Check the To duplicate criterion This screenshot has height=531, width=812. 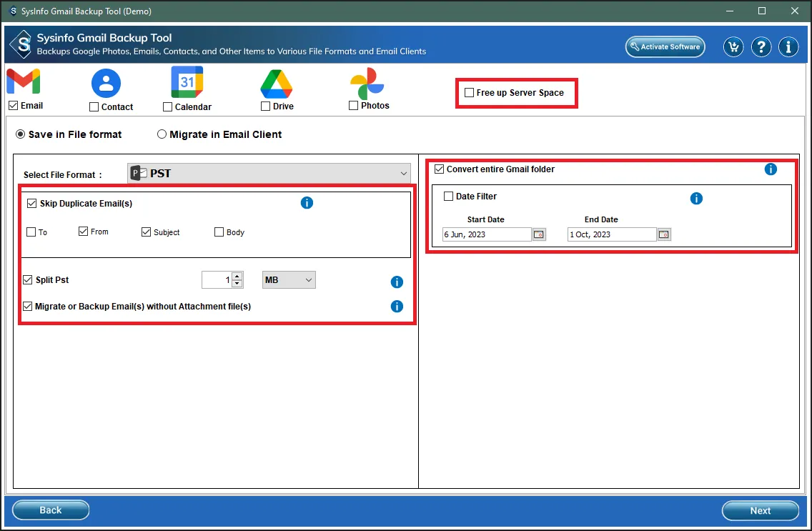pyautogui.click(x=31, y=232)
